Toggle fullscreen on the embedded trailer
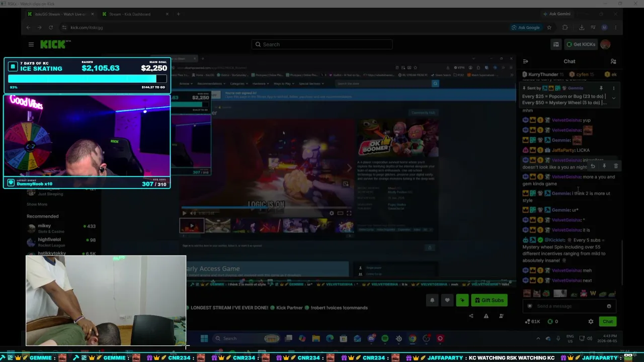644x362 pixels. tap(349, 213)
